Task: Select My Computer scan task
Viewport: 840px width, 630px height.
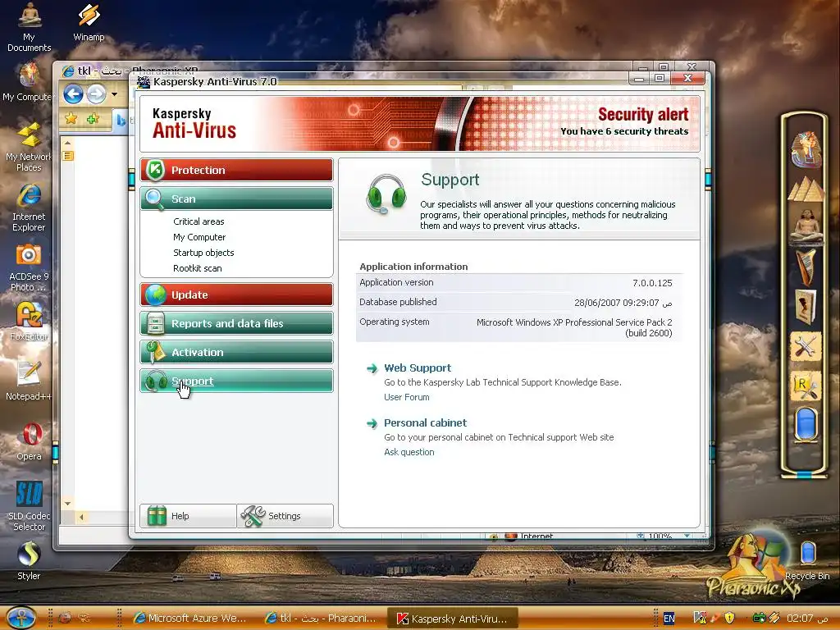Action: point(199,237)
